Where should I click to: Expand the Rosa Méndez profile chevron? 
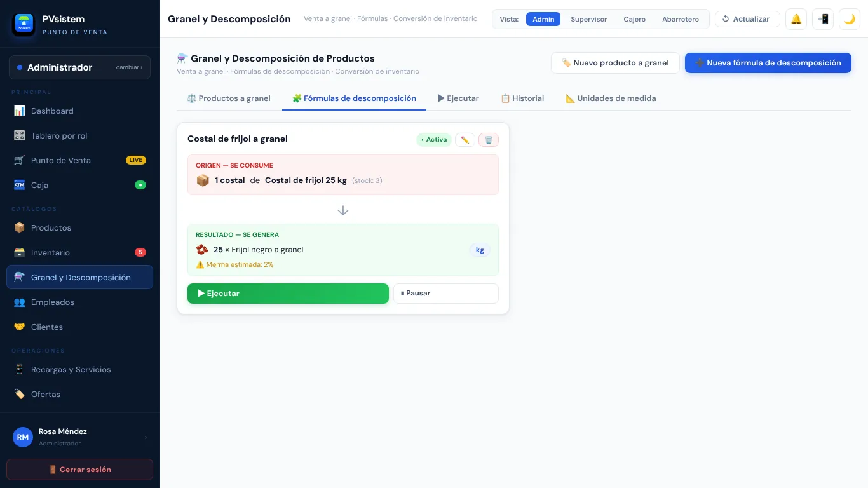(146, 437)
